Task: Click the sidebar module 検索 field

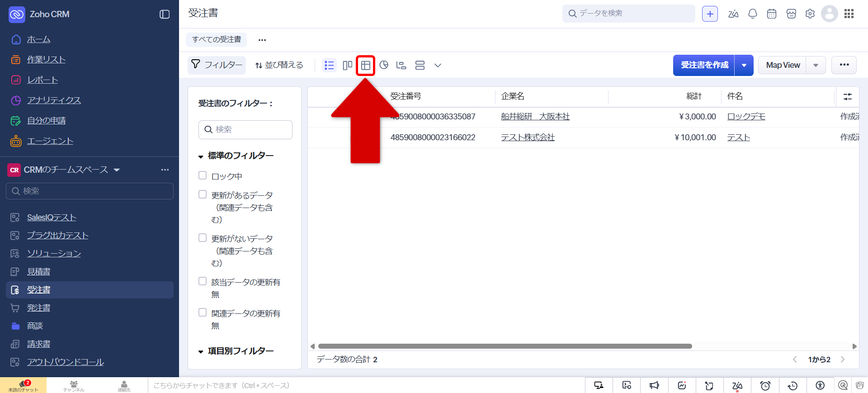Action: (x=90, y=191)
